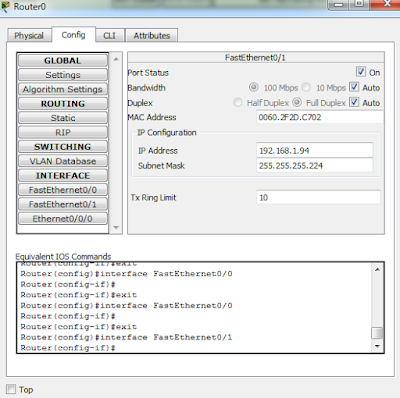Select 100 Mbps bandwidth radio
400x398 pixels.
coord(254,87)
